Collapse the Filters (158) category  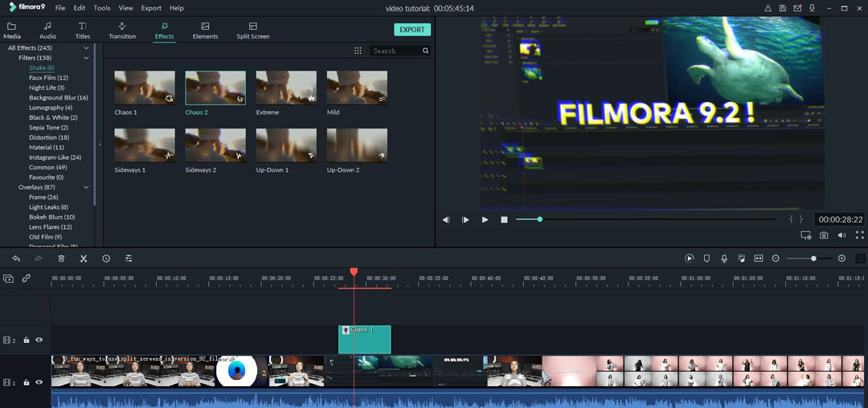[86, 58]
